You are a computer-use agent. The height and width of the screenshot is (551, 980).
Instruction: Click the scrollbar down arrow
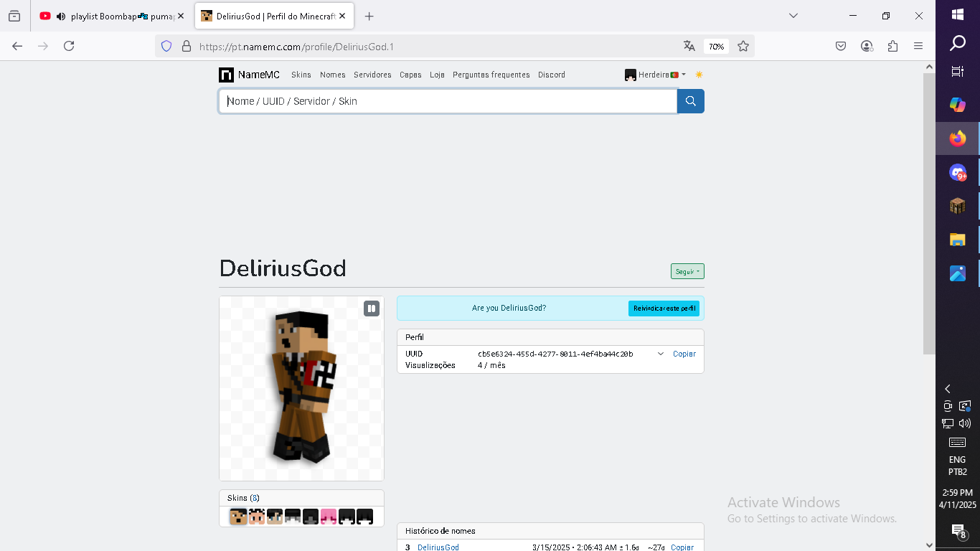[929, 545]
